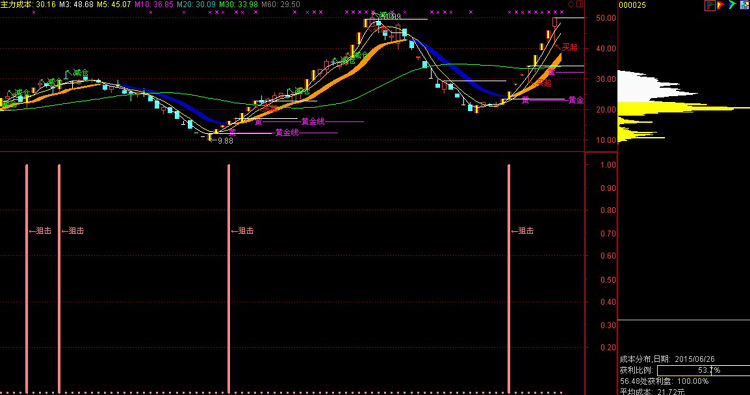Click the rightmost 狙击 signal label
Screen dimensions: 750x395
[522, 230]
